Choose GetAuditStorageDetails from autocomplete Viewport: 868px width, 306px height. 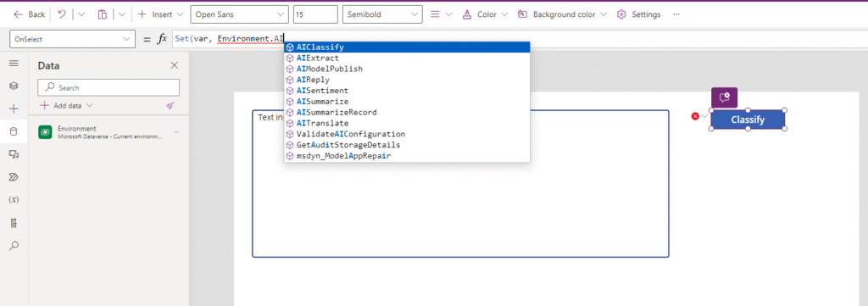[407, 145]
